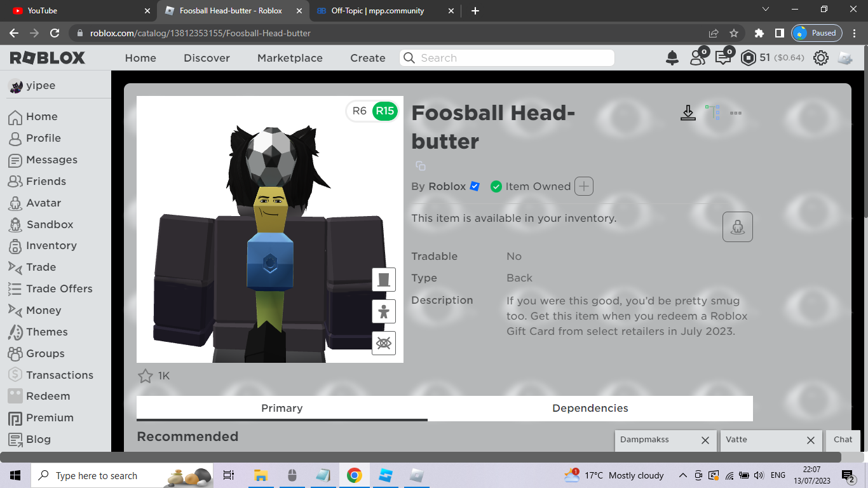Open Discover in top navigation

click(207, 58)
